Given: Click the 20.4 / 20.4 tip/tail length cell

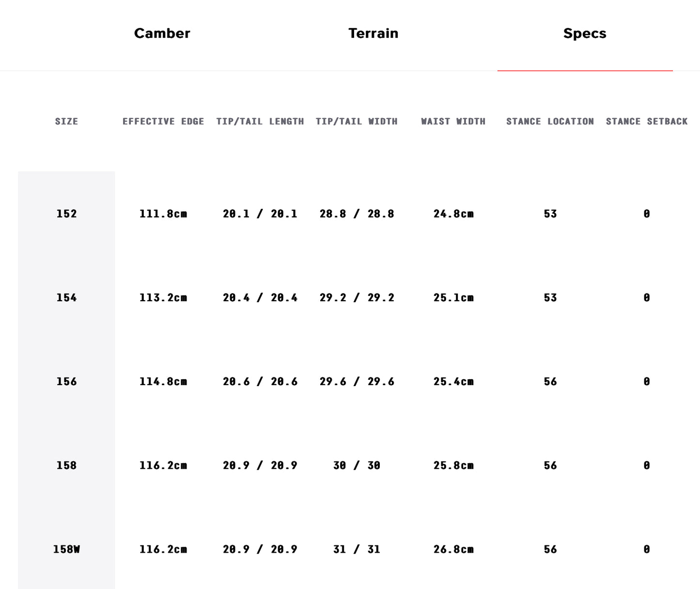Looking at the screenshot, I should tap(260, 297).
